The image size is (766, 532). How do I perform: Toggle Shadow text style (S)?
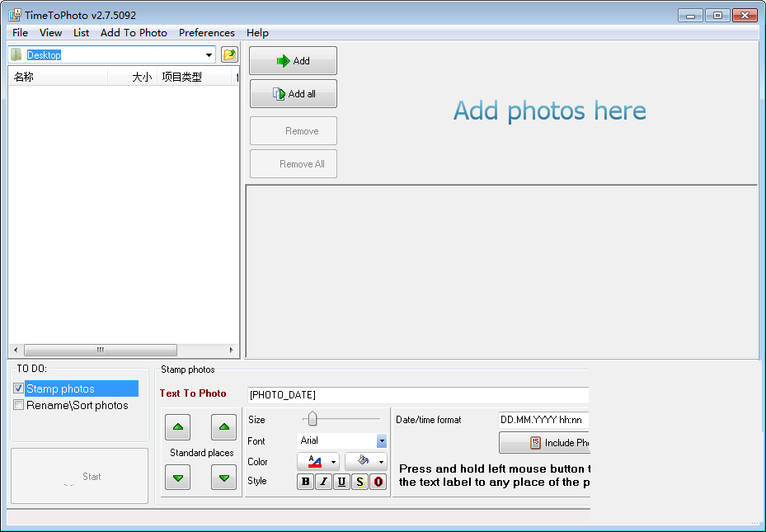[360, 482]
